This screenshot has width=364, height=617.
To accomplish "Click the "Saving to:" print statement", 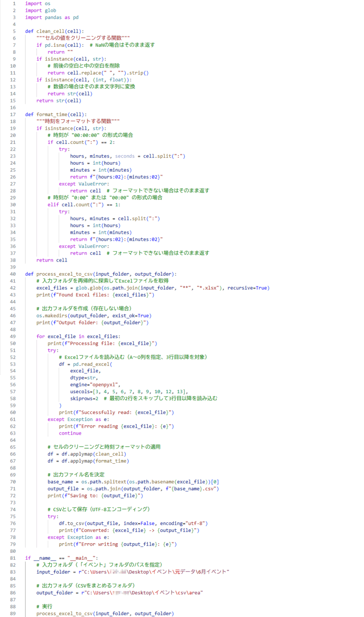I will coord(96,495).
